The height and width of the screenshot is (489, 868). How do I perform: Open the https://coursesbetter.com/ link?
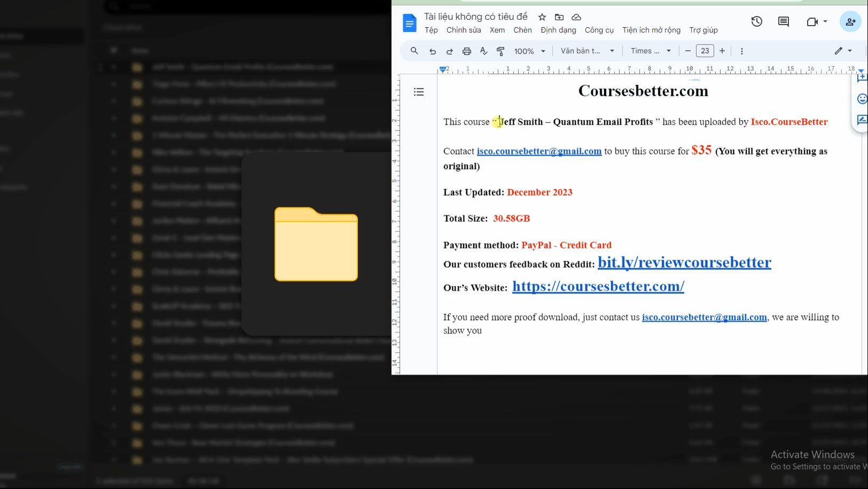click(x=598, y=286)
